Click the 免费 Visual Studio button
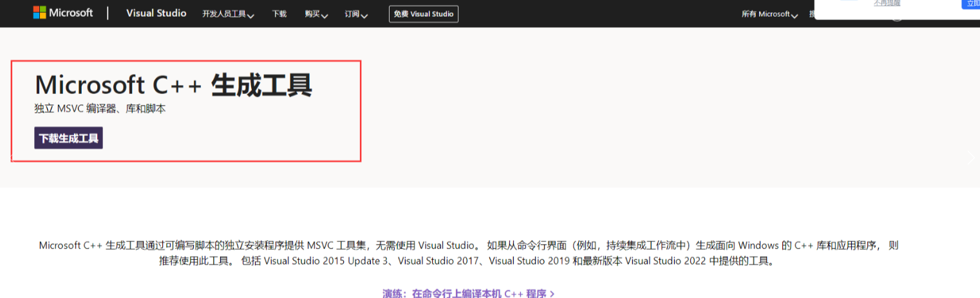 coord(424,14)
